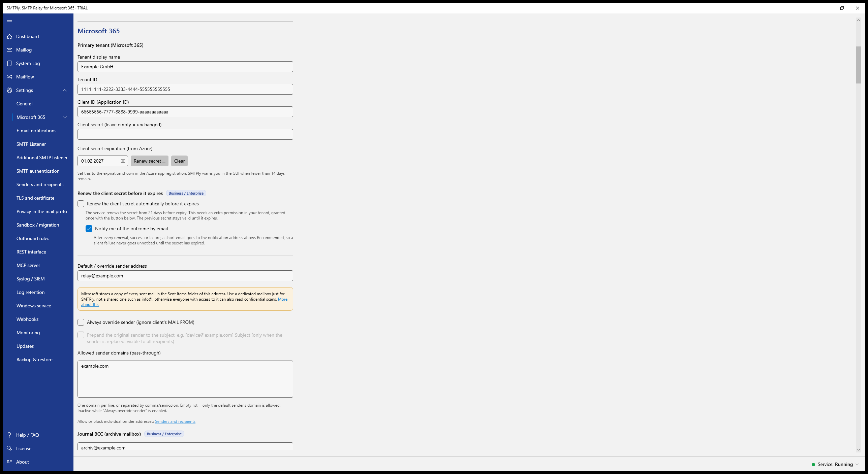Expand the Microsoft 365 submenu chevron
868x474 pixels.
[65, 117]
